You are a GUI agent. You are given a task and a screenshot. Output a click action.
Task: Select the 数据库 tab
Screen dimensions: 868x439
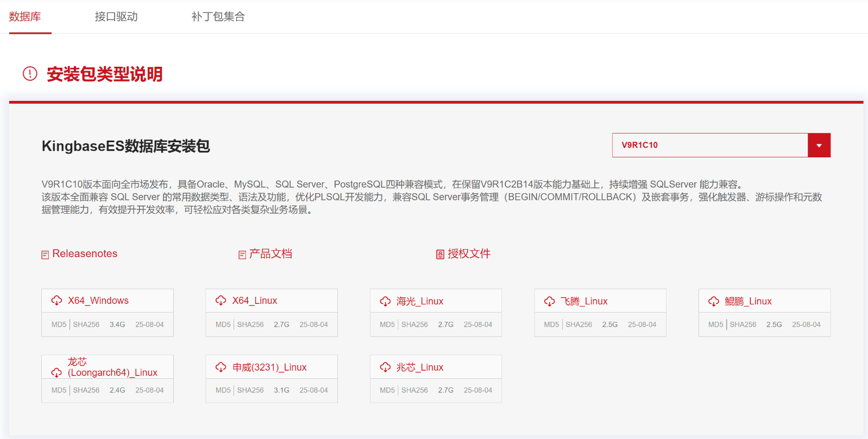(25, 17)
